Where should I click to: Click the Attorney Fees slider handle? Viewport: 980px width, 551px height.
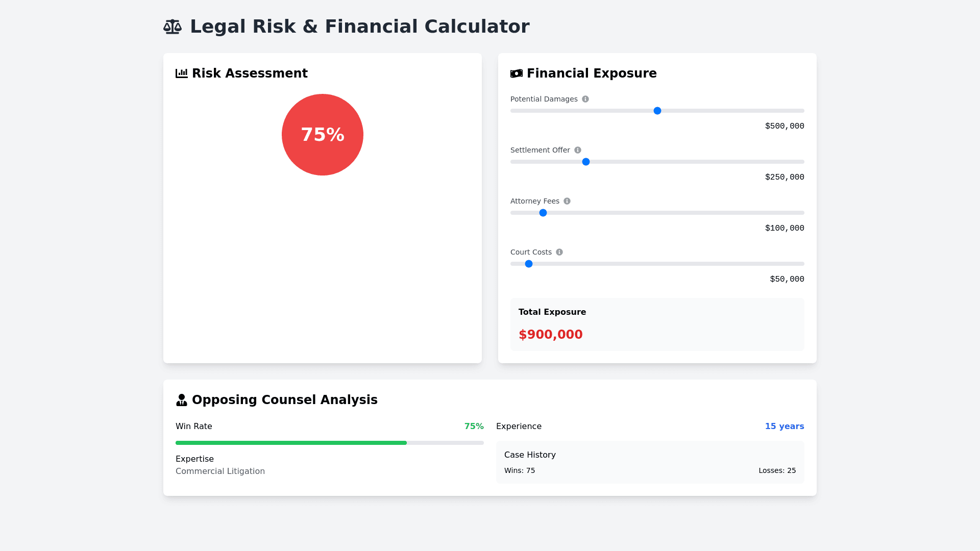point(543,213)
